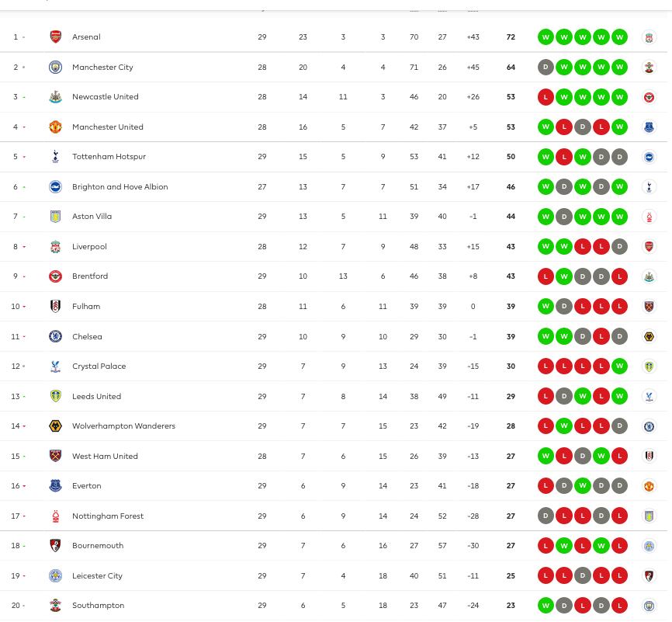Select Leeds United from the table
The height and width of the screenshot is (622, 672).
pyautogui.click(x=96, y=396)
